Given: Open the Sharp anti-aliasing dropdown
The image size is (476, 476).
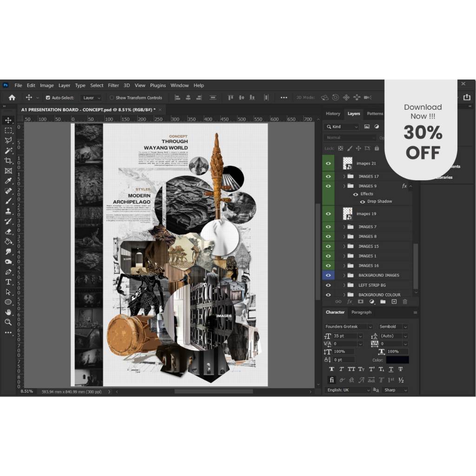Looking at the screenshot, I should pos(395,390).
